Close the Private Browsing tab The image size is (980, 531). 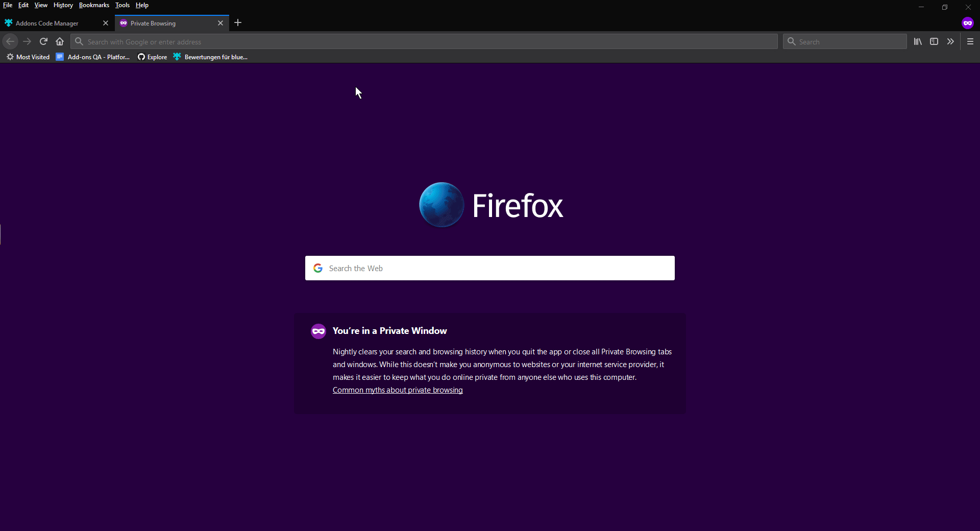(x=220, y=23)
